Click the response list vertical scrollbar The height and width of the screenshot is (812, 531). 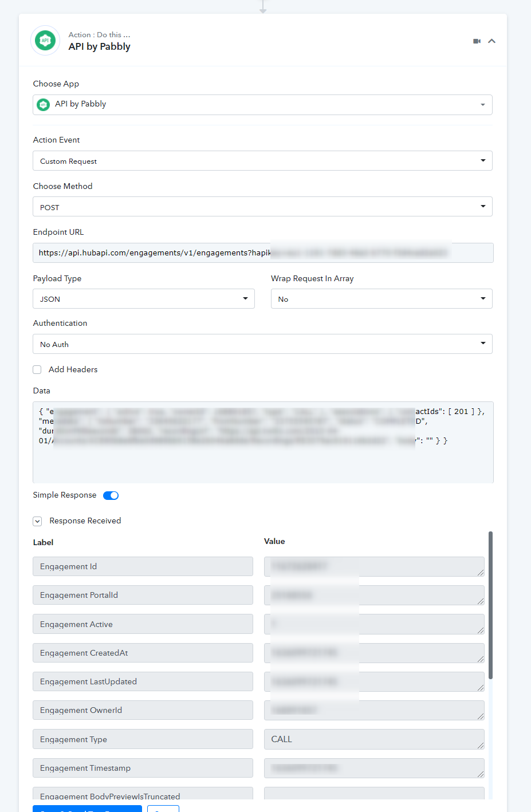click(x=490, y=605)
